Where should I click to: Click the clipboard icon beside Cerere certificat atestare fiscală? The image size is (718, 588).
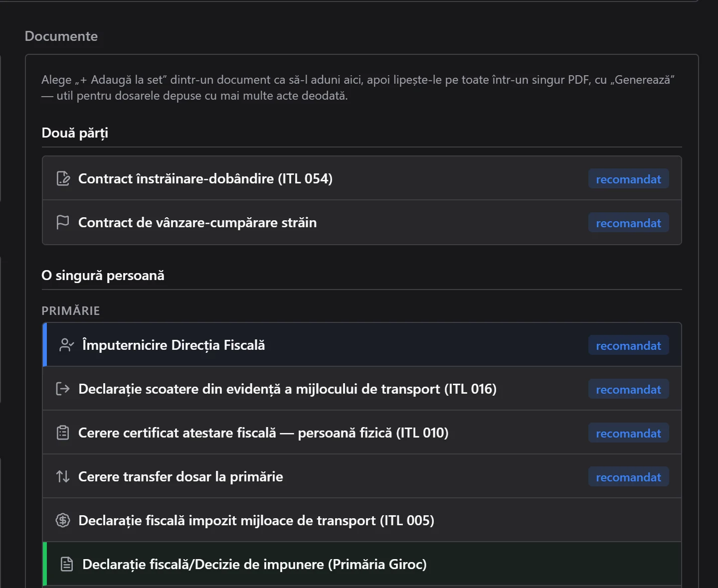(x=63, y=433)
